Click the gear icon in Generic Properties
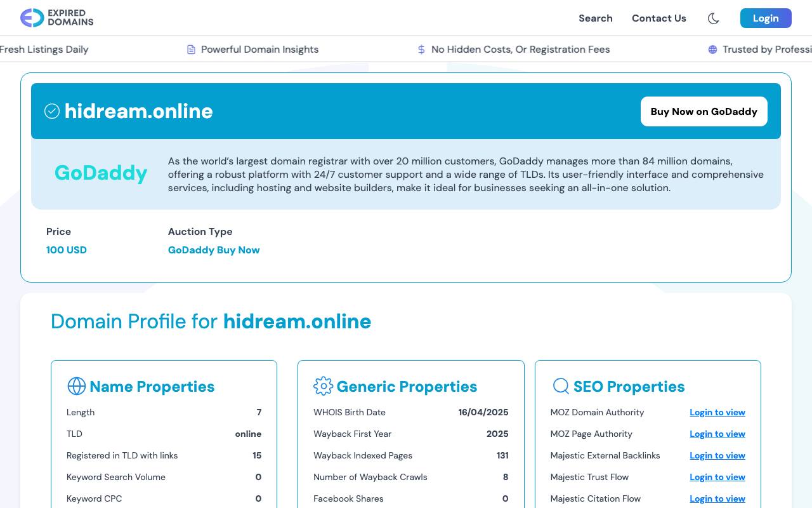The width and height of the screenshot is (812, 508). (323, 386)
